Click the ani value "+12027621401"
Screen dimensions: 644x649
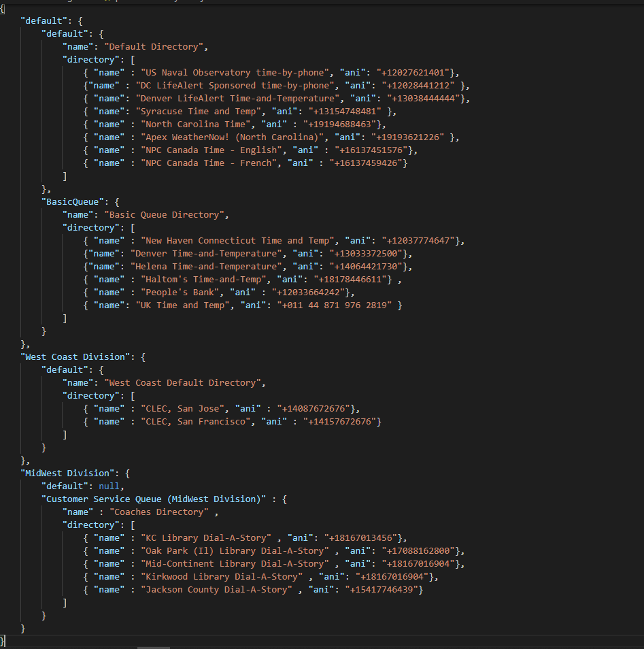[x=413, y=72]
